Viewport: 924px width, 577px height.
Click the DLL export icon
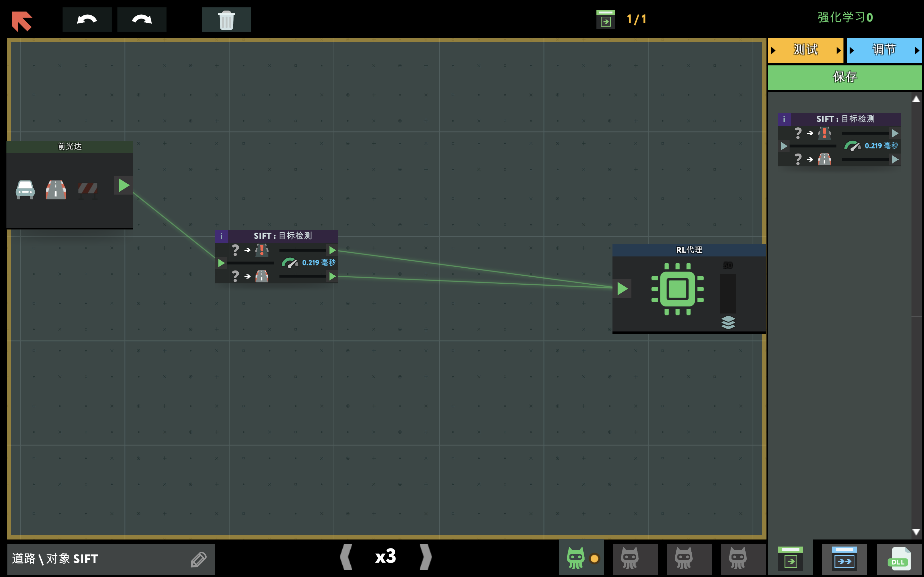pos(899,559)
